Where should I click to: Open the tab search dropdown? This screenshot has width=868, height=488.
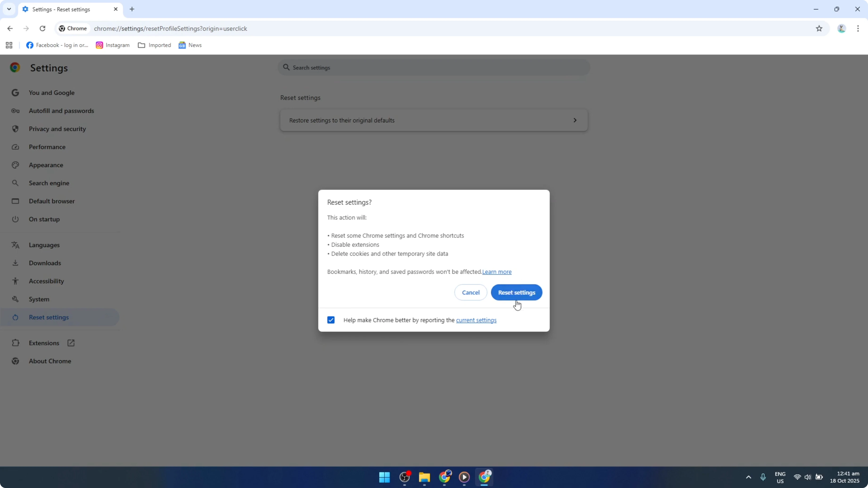coord(9,9)
